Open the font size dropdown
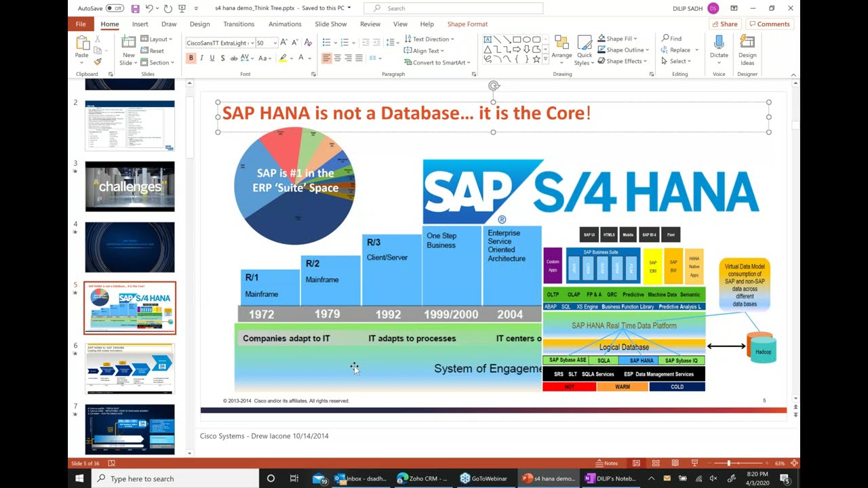Viewport: 868px width, 488px height. click(275, 43)
